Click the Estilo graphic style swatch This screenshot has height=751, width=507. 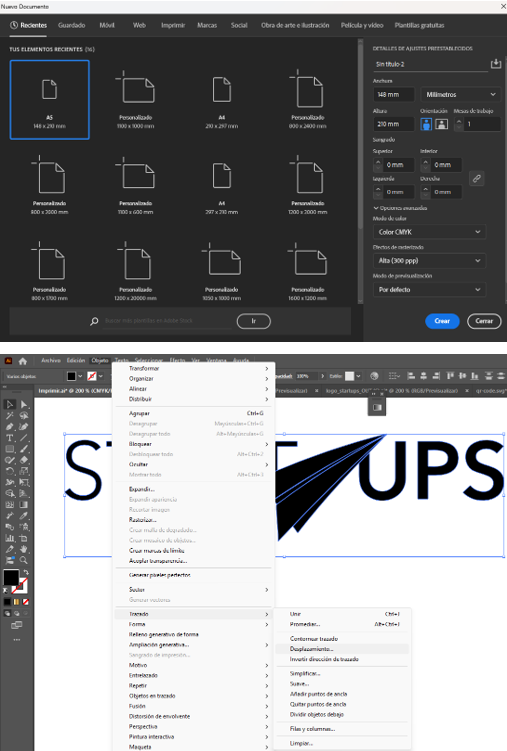[350, 376]
